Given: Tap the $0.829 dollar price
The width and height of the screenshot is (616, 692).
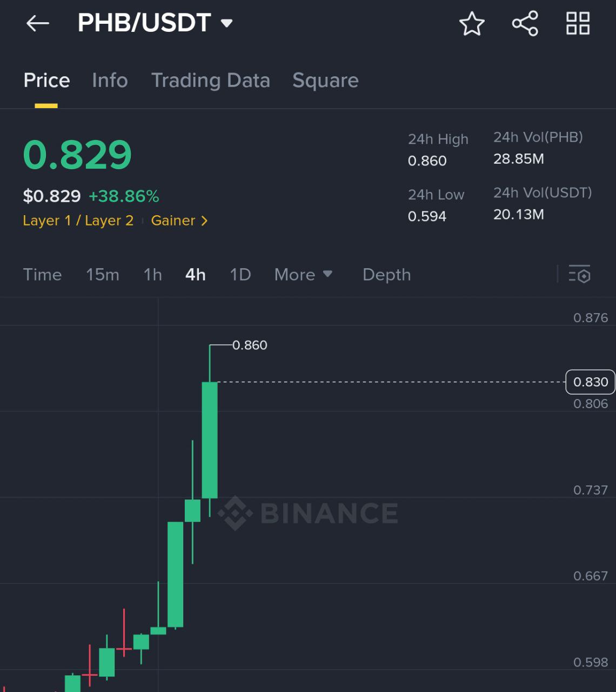Looking at the screenshot, I should 52,196.
